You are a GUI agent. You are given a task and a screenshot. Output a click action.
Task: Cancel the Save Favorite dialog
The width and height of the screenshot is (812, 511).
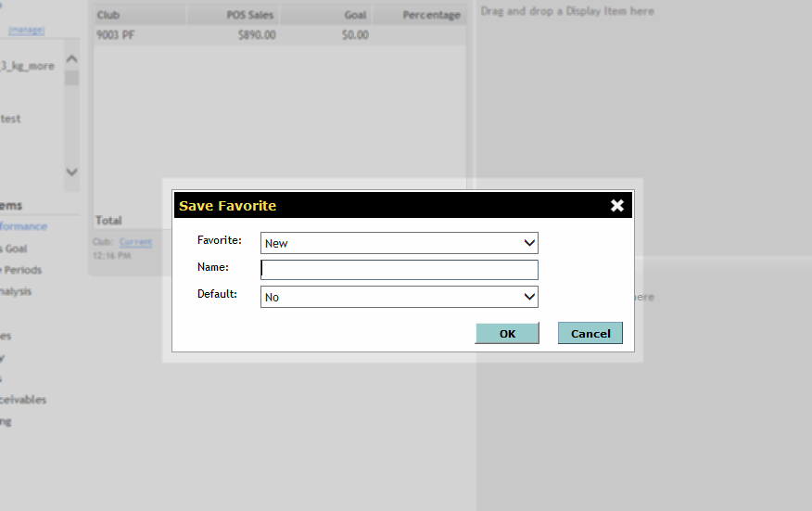click(590, 334)
